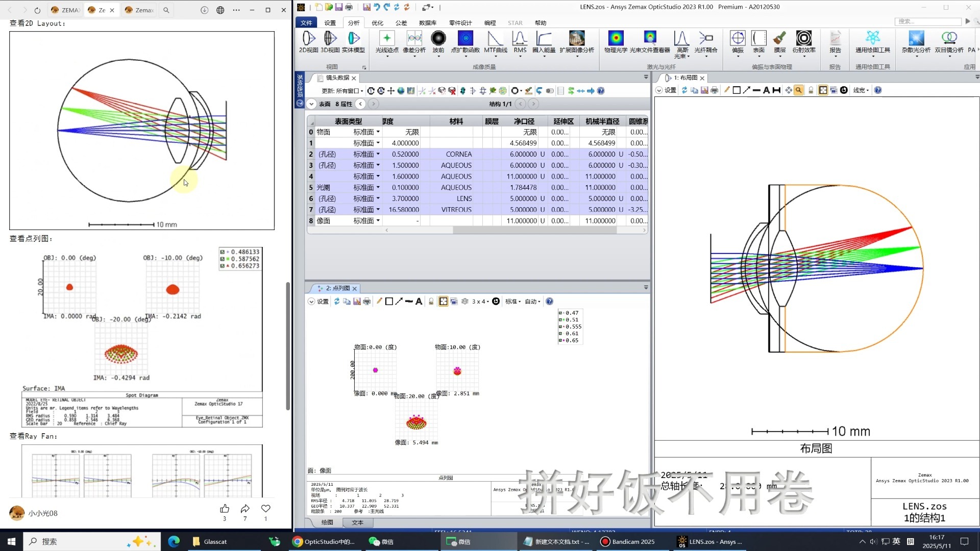Like the post with thumbs-up icon

click(x=225, y=509)
